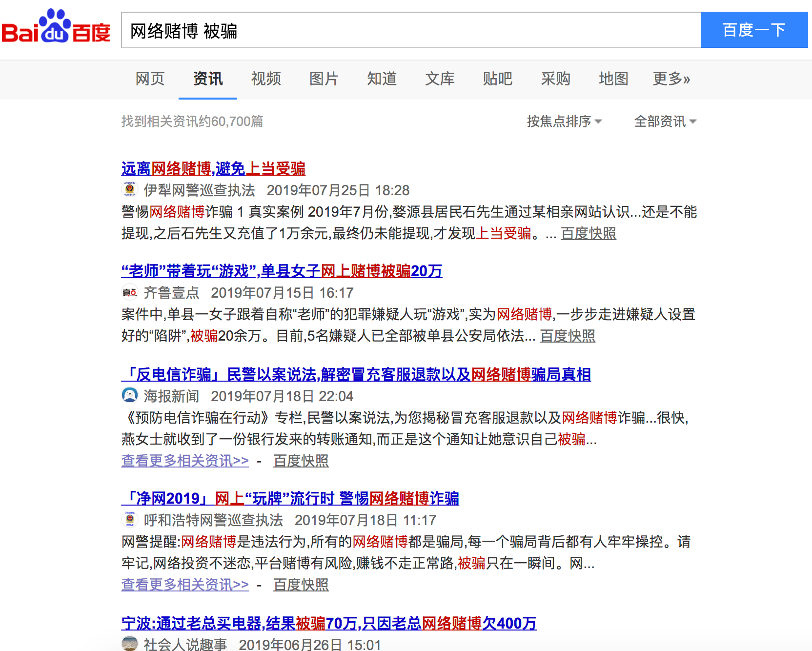
Task: Click the result count 找到相关资讯约60,700篇
Action: 192,121
